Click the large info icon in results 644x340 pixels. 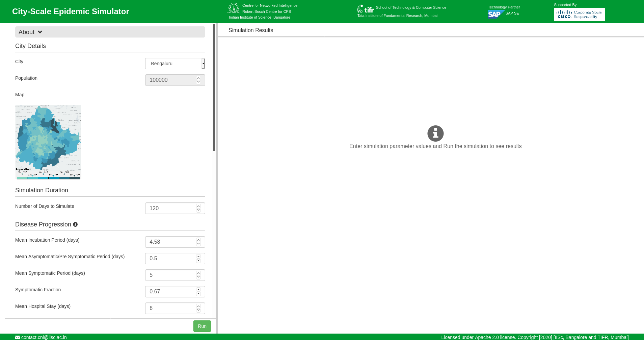435,133
